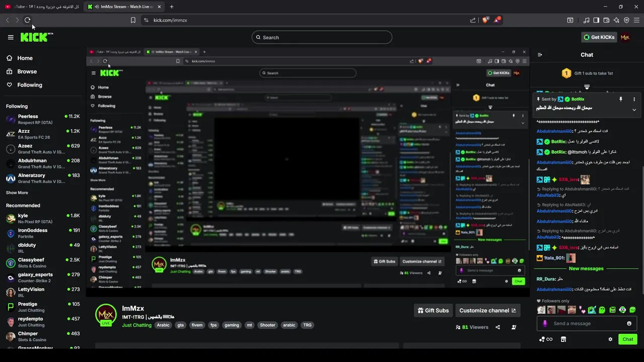Image resolution: width=644 pixels, height=362 pixels.
Task: Open the Brave VPN shield icon
Action: (x=626, y=20)
